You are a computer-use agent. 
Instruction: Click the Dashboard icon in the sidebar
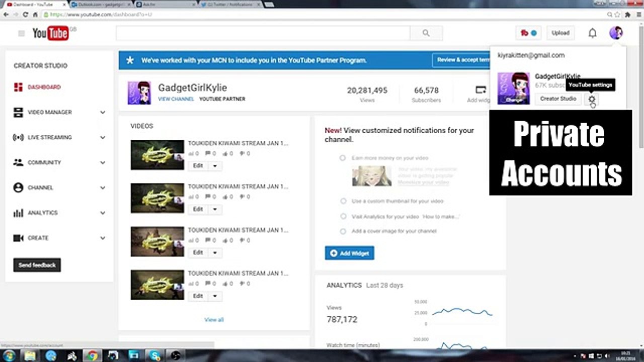(18, 87)
